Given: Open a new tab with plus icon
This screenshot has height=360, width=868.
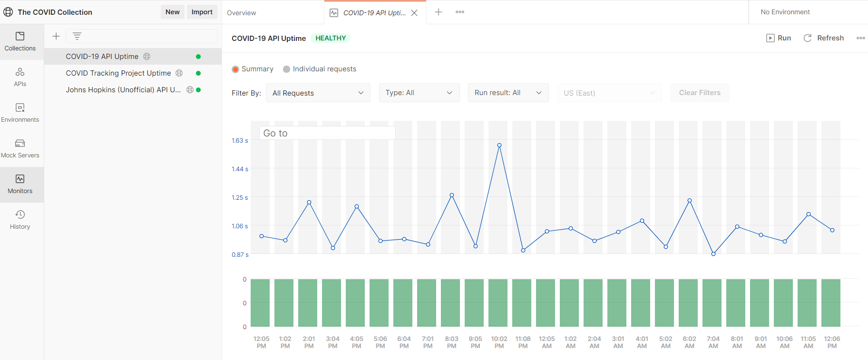Looking at the screenshot, I should 439,12.
